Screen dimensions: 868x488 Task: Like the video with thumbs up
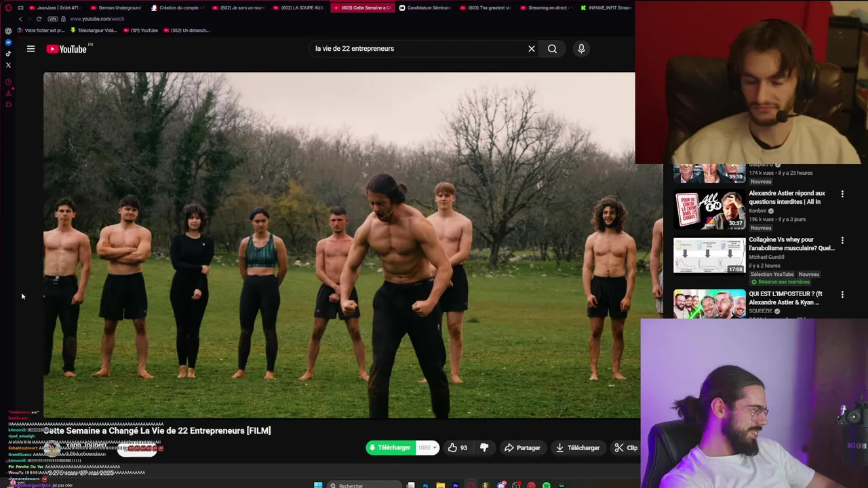click(x=458, y=447)
